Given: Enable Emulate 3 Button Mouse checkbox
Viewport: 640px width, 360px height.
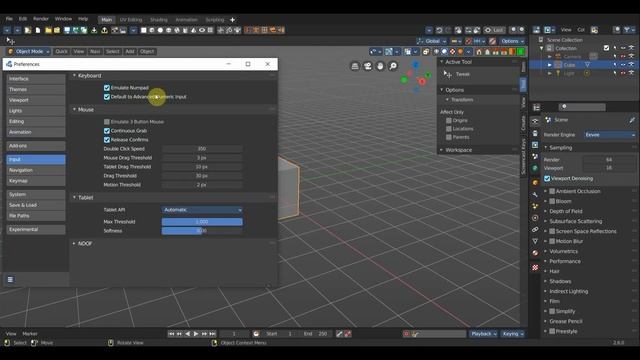Looking at the screenshot, I should tap(107, 122).
